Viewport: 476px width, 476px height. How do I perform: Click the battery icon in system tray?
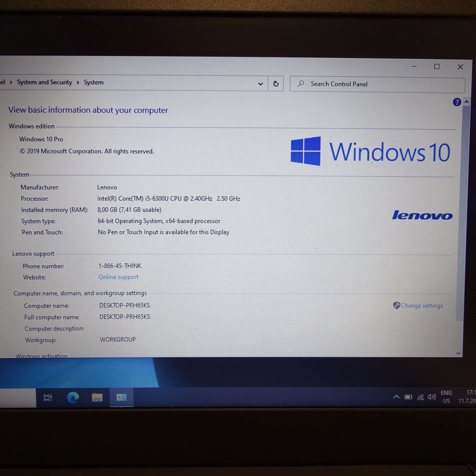click(x=408, y=397)
